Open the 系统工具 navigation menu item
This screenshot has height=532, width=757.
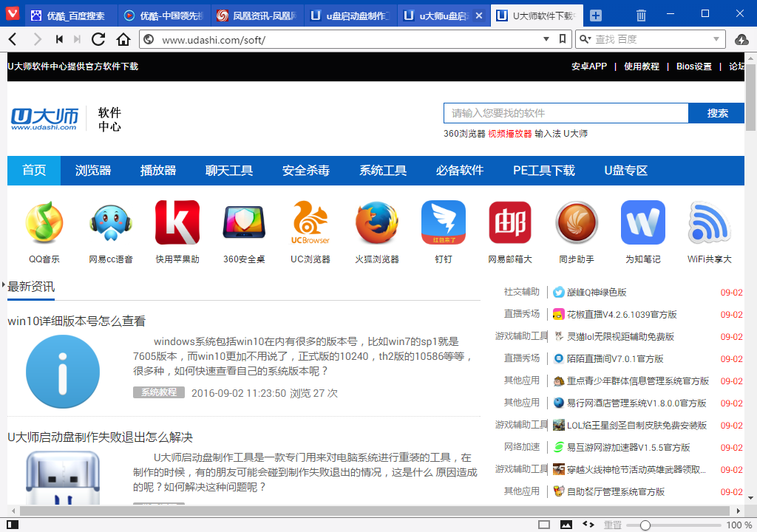click(383, 171)
